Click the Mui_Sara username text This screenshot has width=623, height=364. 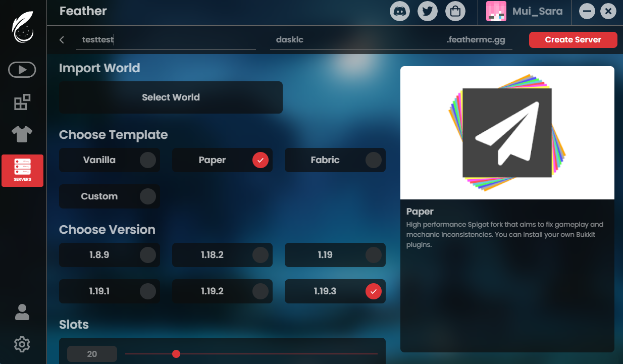[x=537, y=11]
